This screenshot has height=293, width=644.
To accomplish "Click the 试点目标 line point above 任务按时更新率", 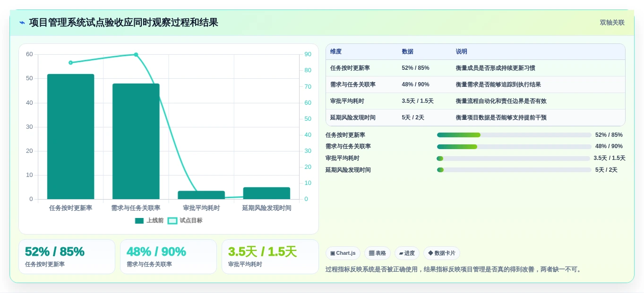I will 70,62.
